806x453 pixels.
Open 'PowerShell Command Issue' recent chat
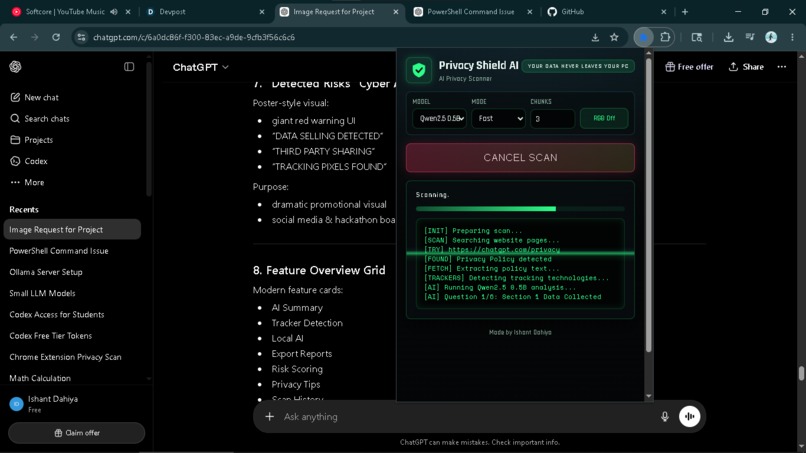click(59, 251)
